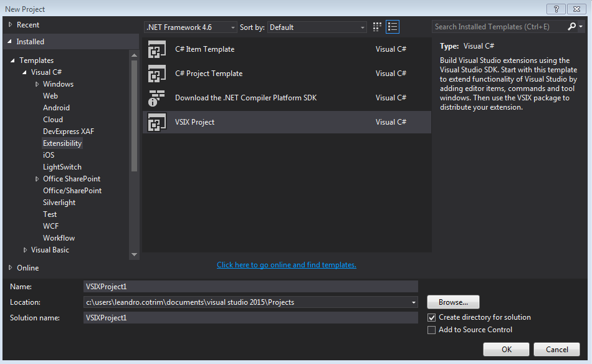Click the Location path text field
The height and width of the screenshot is (364, 592).
tap(246, 302)
